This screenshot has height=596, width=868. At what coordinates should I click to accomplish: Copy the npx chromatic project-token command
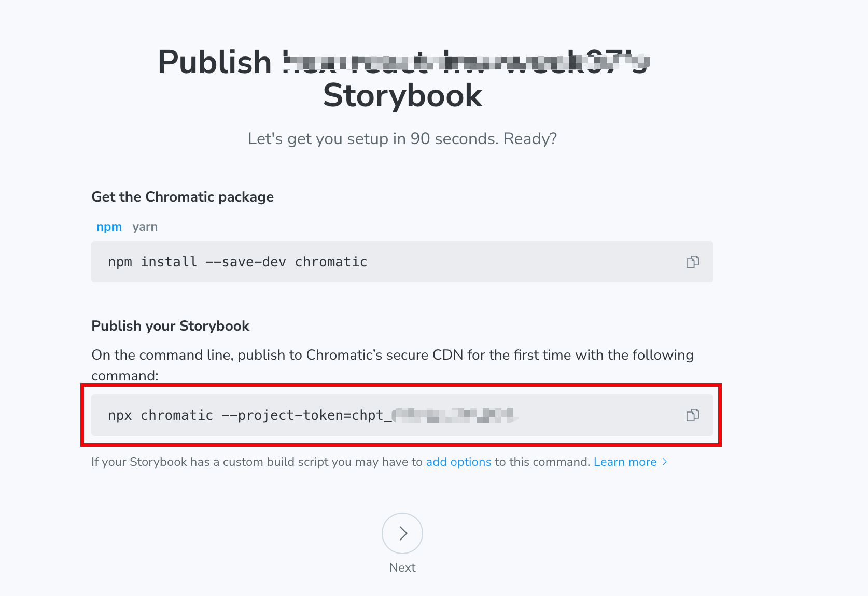[692, 415]
